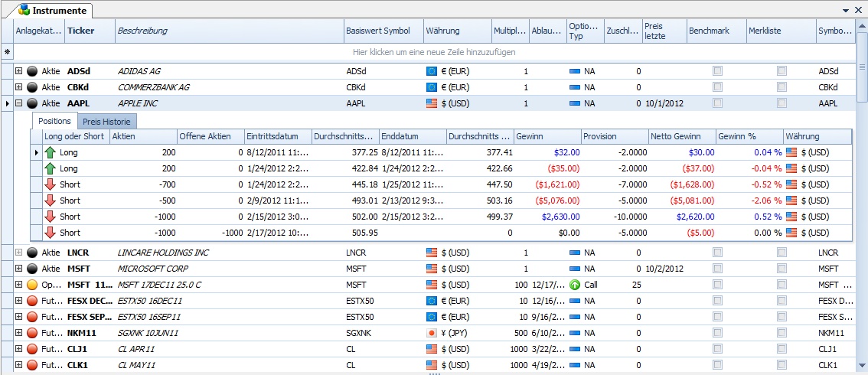Expand the CBKd COMMERZBANK AG row
Viewport: 868px width, 375px height.
(19, 87)
